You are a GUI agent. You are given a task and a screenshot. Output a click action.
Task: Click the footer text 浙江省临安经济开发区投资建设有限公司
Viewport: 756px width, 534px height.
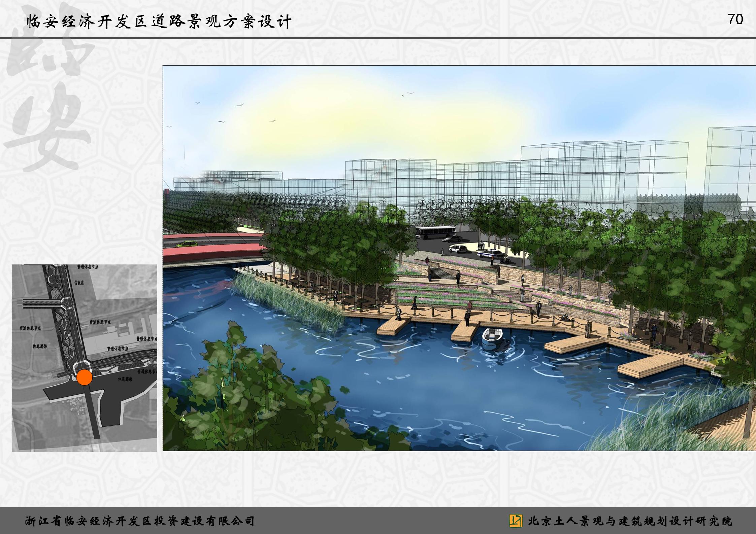(x=139, y=521)
